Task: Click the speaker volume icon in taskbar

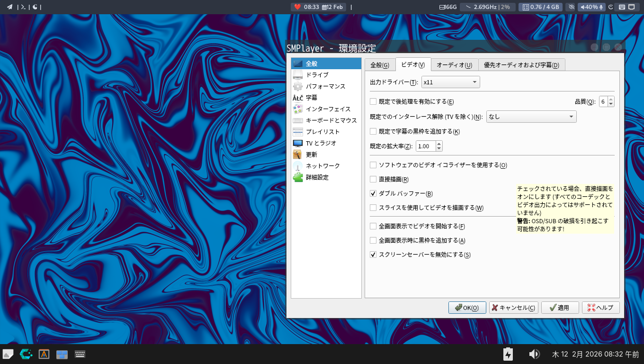Action: tap(534, 354)
